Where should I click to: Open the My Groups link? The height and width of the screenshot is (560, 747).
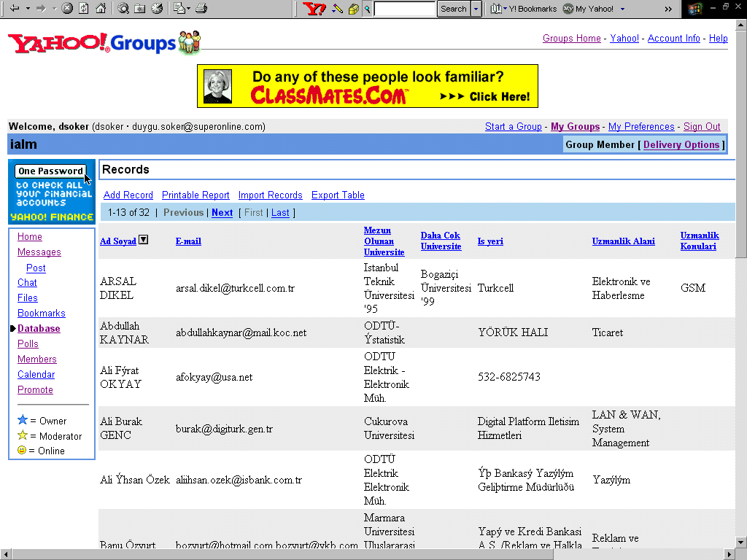pos(575,126)
